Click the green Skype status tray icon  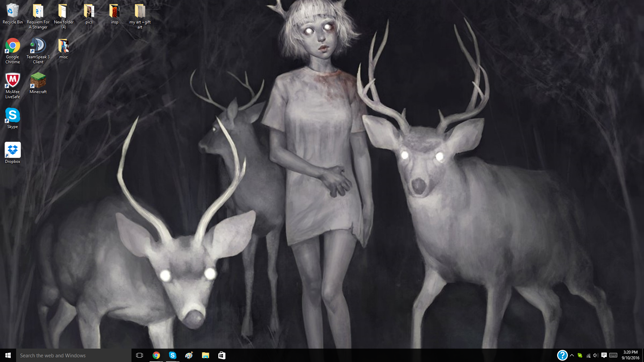point(580,355)
